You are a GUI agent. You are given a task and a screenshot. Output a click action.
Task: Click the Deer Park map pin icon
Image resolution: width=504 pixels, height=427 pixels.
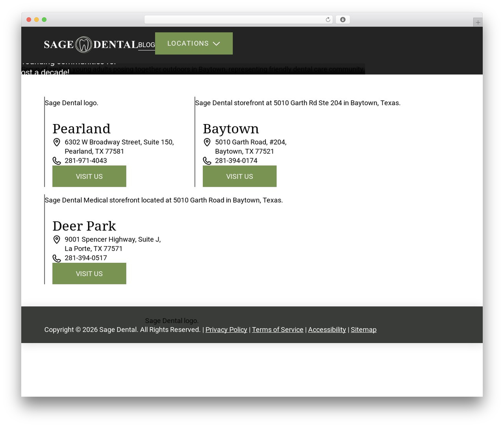tap(57, 239)
